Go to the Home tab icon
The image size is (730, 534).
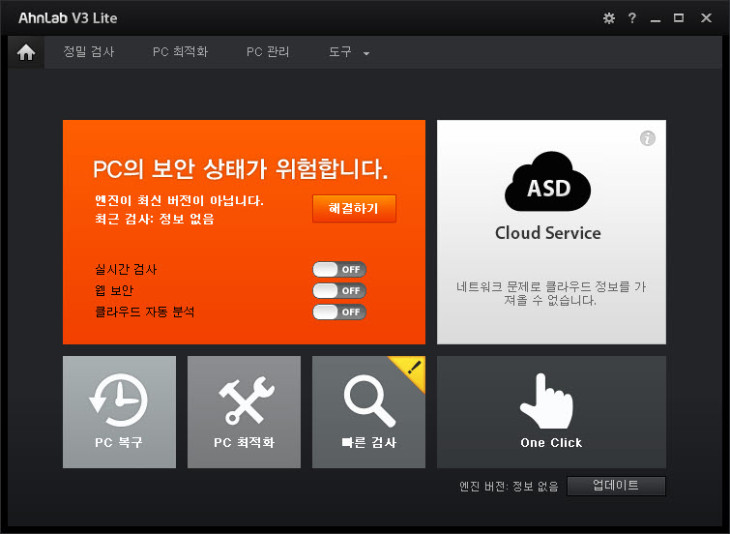[26, 52]
